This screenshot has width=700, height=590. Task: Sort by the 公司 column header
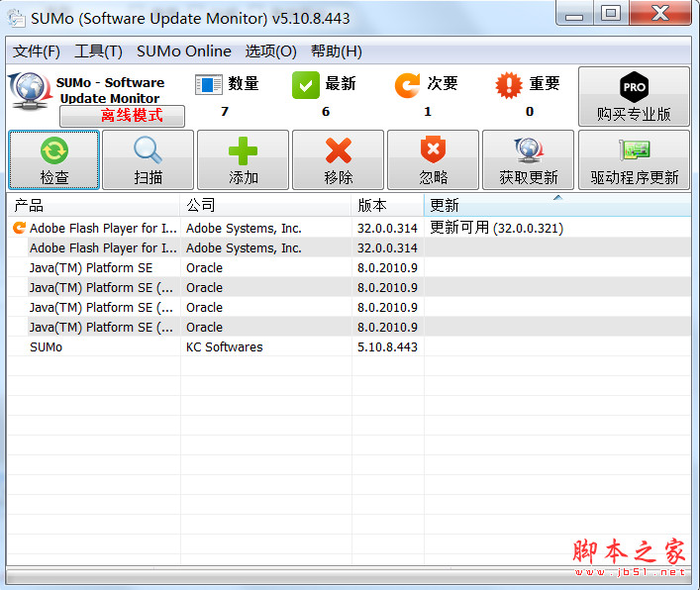tap(266, 205)
